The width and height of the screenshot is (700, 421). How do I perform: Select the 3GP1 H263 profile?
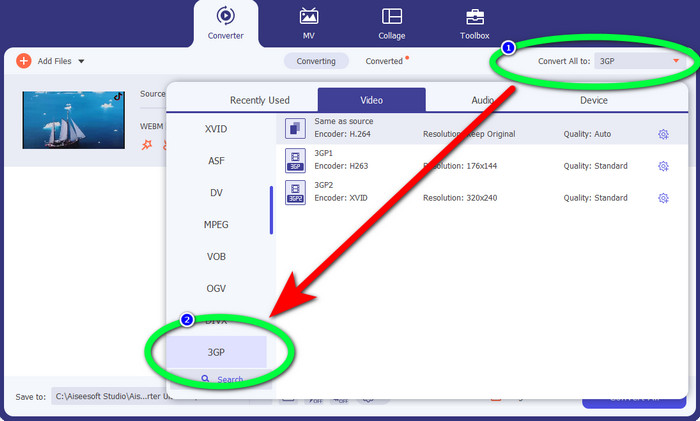[481, 160]
